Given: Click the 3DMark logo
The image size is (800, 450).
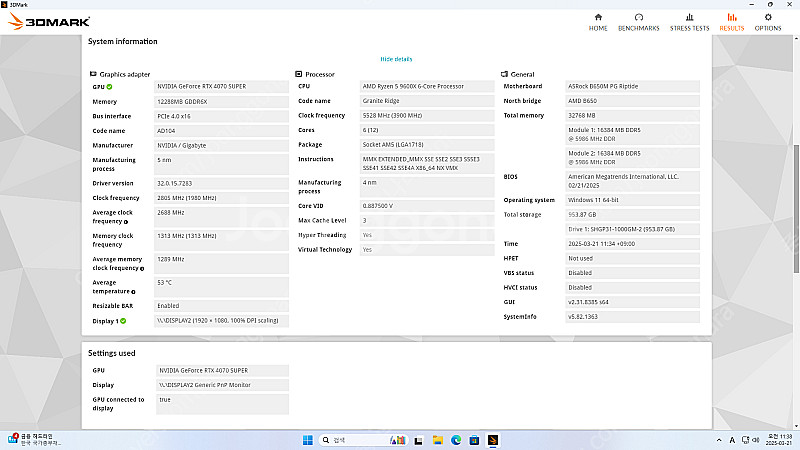Looking at the screenshot, I should coord(49,21).
